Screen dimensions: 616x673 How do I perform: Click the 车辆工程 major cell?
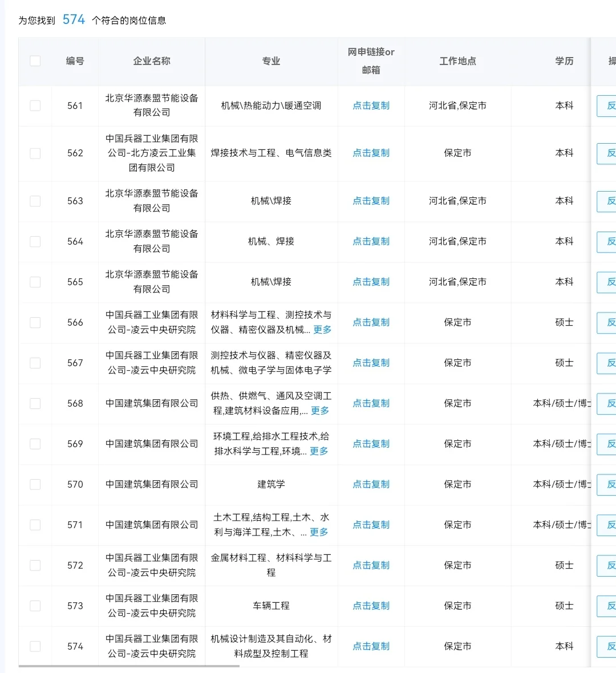coord(271,606)
